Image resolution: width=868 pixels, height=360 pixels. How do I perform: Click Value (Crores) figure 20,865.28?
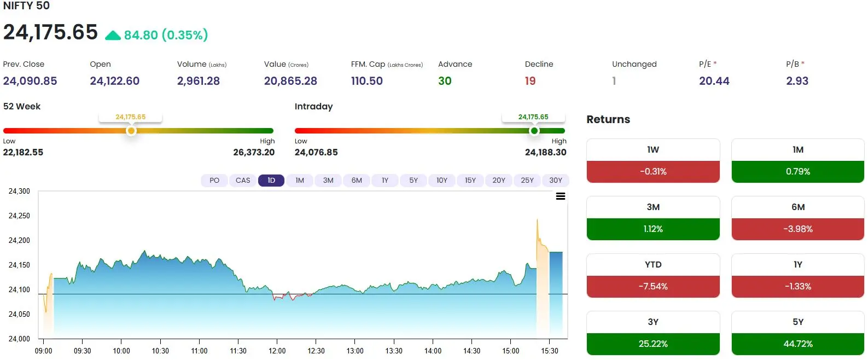(x=290, y=81)
